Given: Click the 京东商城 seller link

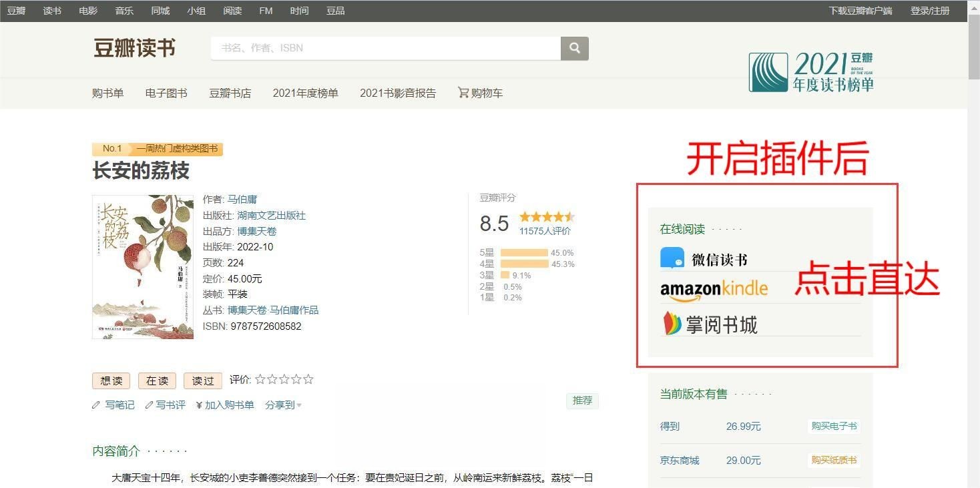Looking at the screenshot, I should tap(680, 460).
